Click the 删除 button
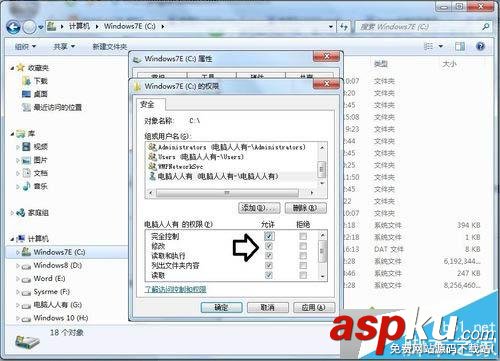Image resolution: width=500 pixels, height=361 pixels. click(x=306, y=208)
